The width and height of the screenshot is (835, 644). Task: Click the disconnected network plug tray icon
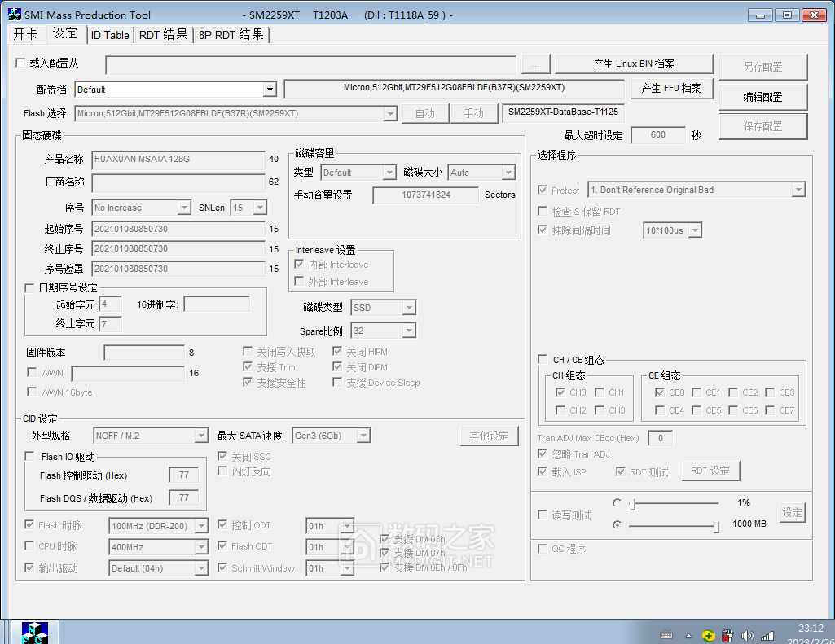tap(727, 635)
